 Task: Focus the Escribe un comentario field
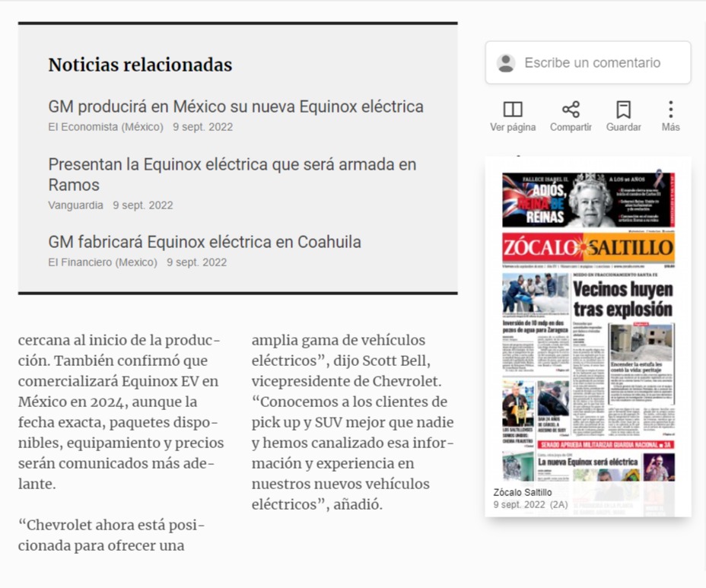[587, 62]
